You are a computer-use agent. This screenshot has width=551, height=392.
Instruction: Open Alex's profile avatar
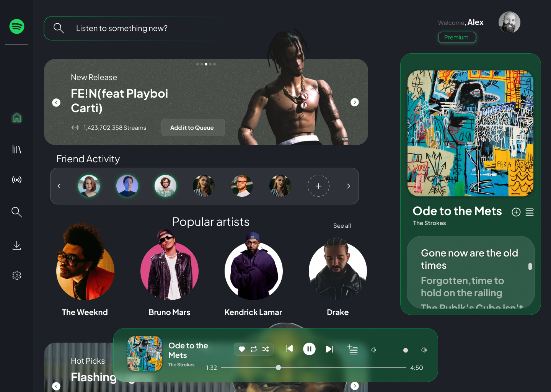[509, 22]
